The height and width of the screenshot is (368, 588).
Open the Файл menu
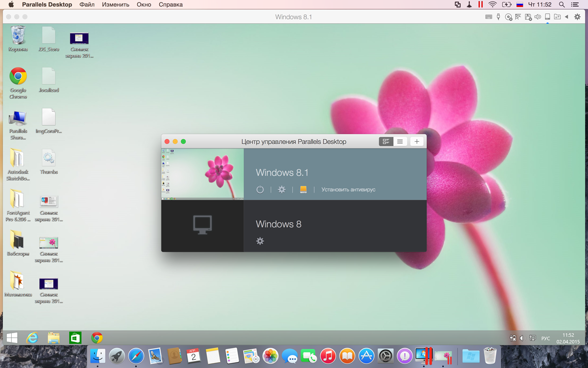(x=87, y=4)
